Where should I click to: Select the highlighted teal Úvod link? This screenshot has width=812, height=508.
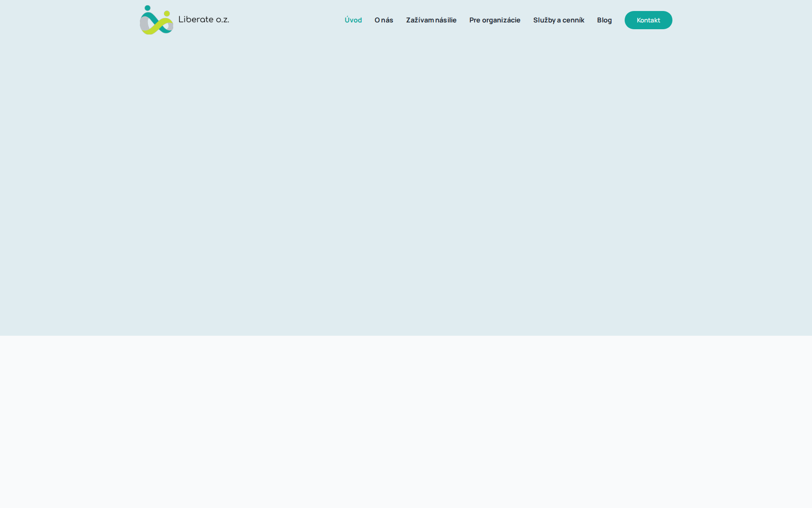353,20
